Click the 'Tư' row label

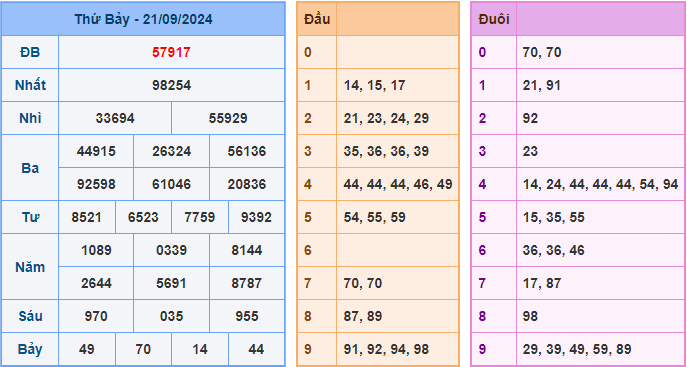point(30,217)
